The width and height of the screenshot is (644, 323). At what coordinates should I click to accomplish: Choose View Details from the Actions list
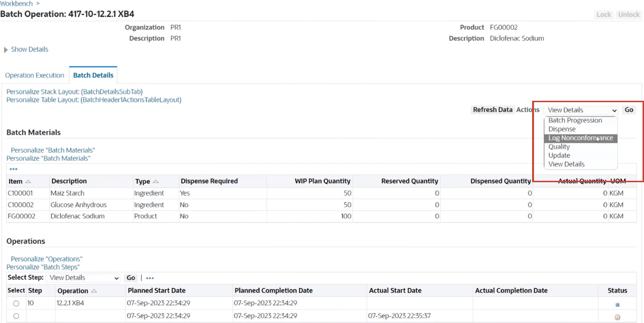(581, 164)
